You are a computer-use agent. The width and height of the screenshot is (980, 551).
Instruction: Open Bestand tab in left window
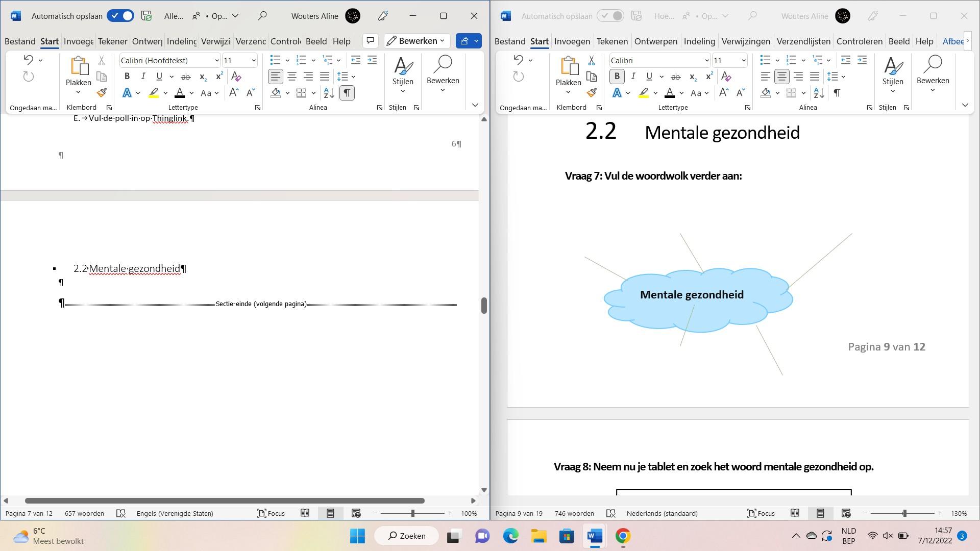point(20,41)
